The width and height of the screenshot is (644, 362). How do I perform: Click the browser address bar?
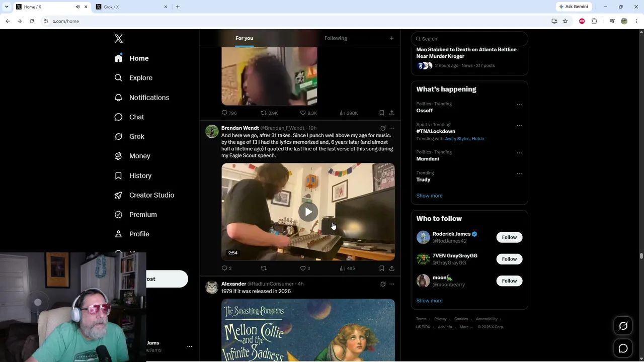point(297,21)
